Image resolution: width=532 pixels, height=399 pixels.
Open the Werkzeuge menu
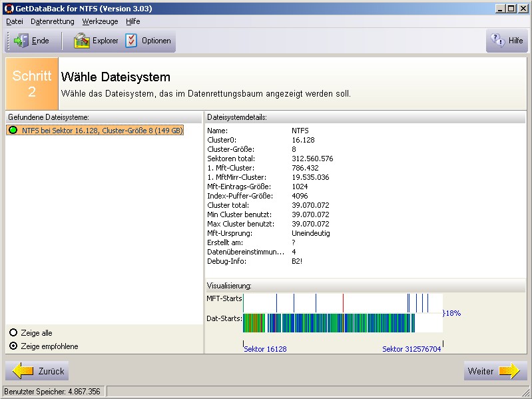click(x=100, y=21)
